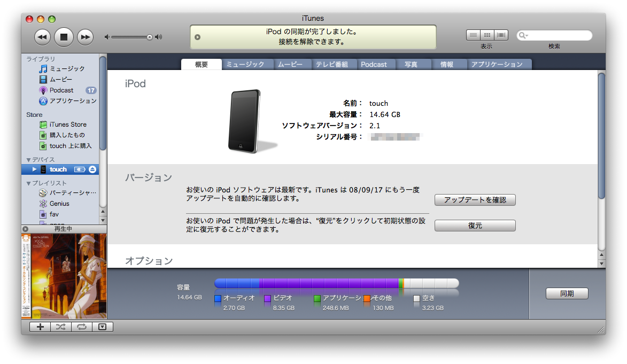Click the status display toggle arrow icon
The width and height of the screenshot is (627, 364).
pyautogui.click(x=198, y=37)
